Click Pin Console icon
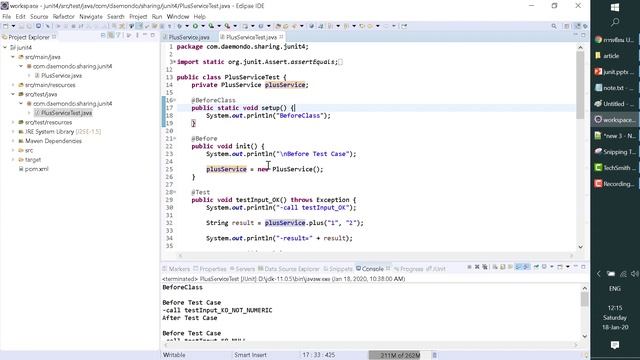Viewport: 640px width, 360px height. pos(536,267)
